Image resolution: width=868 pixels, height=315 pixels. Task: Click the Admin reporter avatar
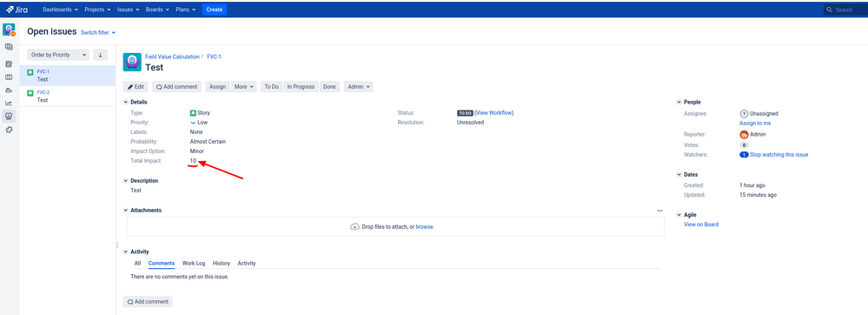[x=744, y=135]
